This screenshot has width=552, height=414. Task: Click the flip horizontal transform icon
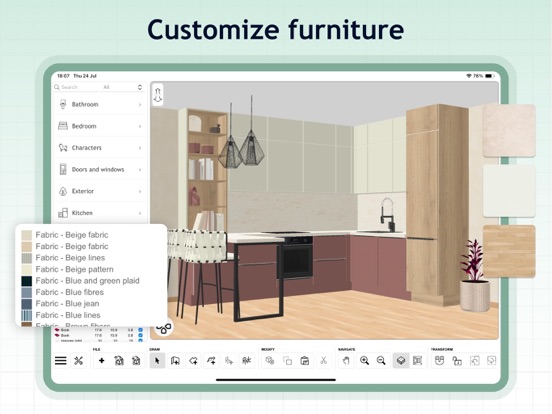pos(475,360)
